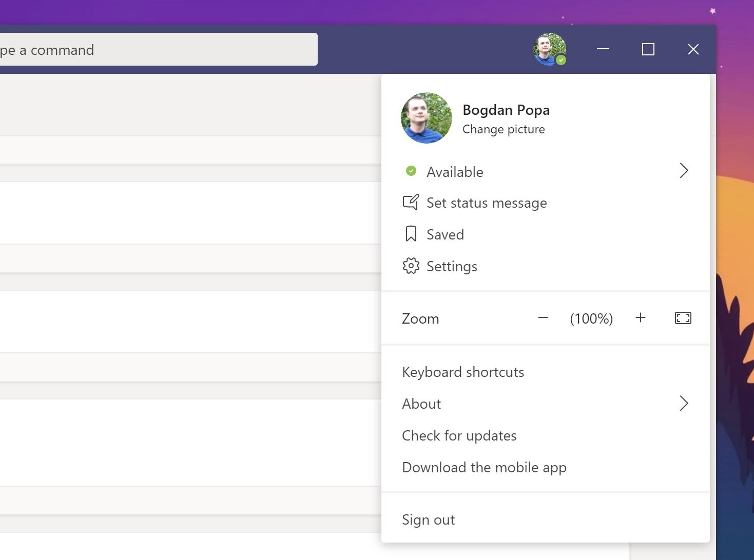Expand the About chevron arrow
This screenshot has width=754, height=560.
pos(684,403)
